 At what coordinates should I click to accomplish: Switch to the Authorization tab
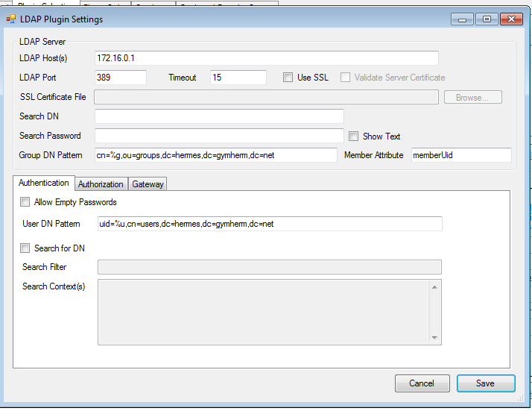pos(101,184)
